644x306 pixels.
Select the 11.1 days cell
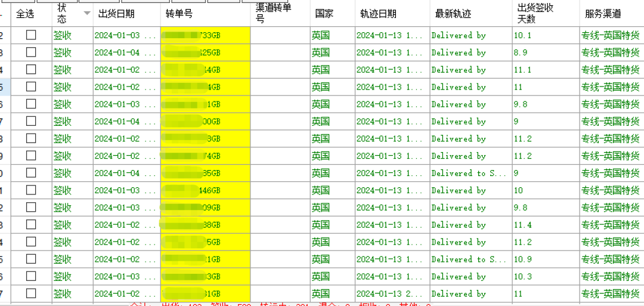[546, 70]
